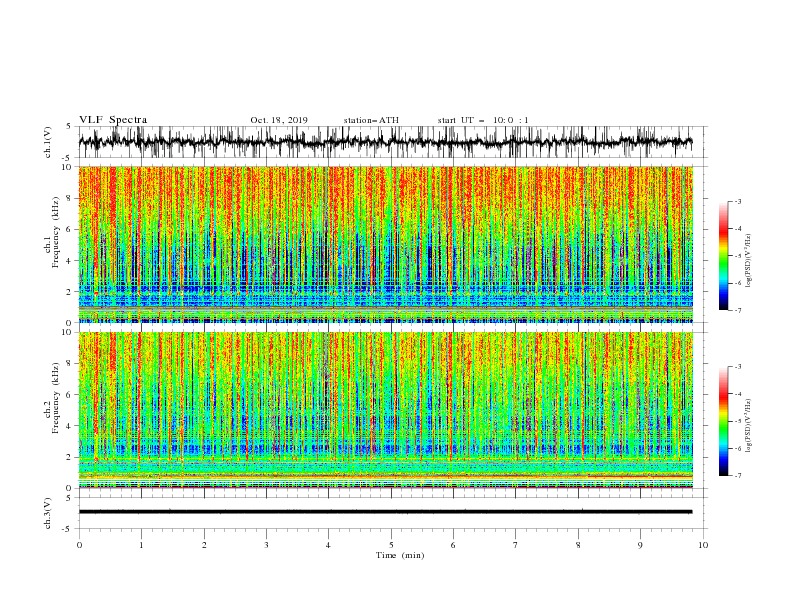Screen dimensions: 792x612
Task: Click the 'start UT = 10:0 :1' text
Action: pyautogui.click(x=483, y=120)
